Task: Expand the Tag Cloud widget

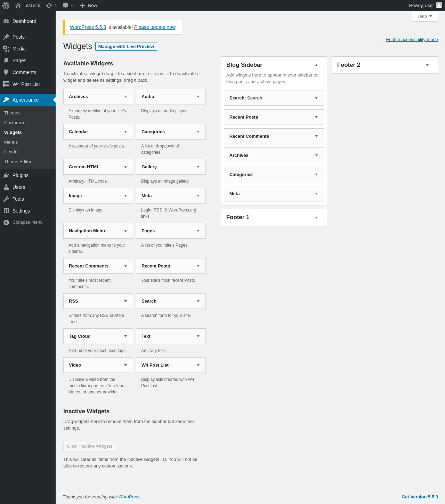Action: click(x=126, y=336)
